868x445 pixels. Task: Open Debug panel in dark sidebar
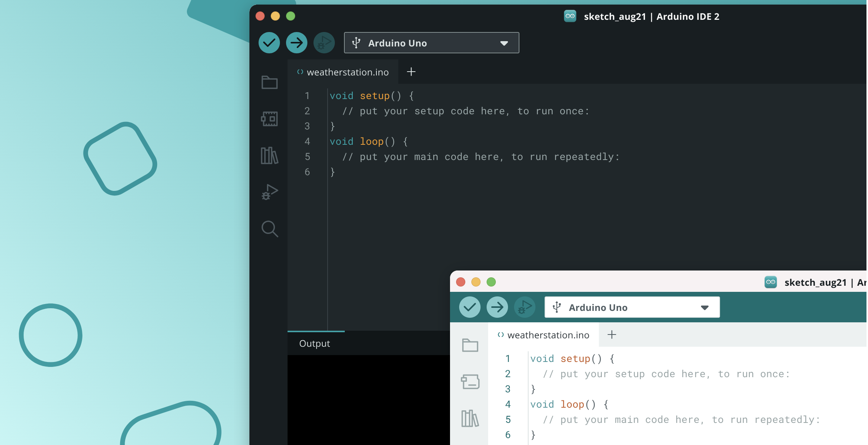(x=270, y=192)
